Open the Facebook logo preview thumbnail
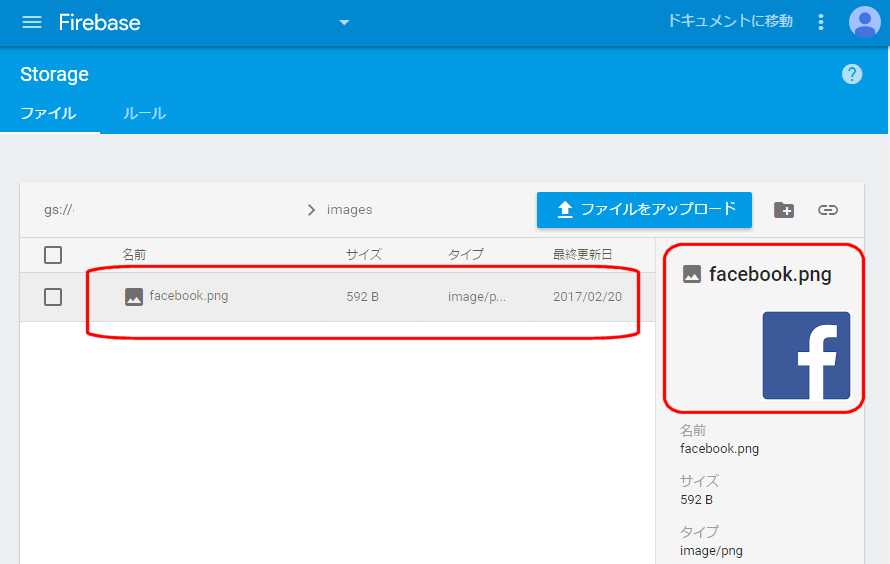The width and height of the screenshot is (890, 564). point(806,355)
